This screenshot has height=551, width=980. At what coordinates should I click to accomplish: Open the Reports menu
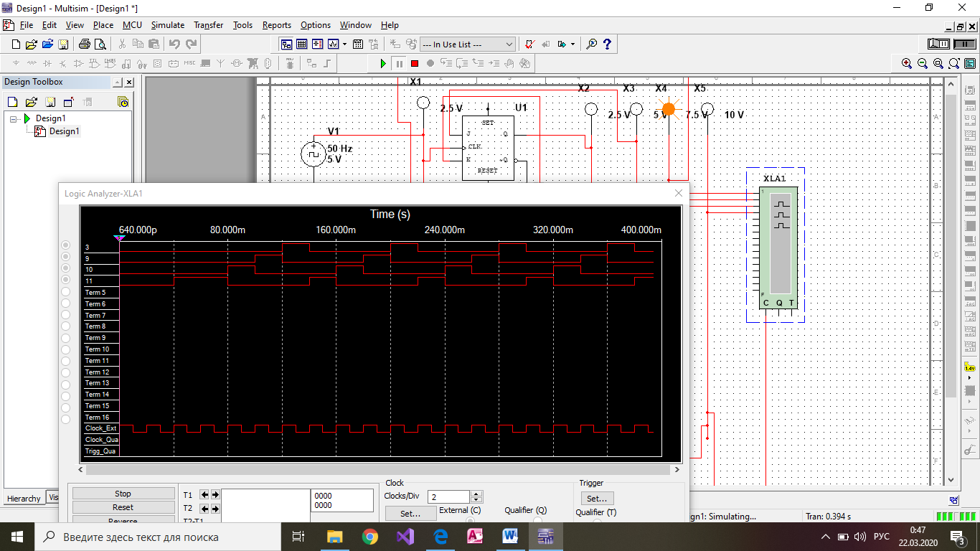click(277, 25)
